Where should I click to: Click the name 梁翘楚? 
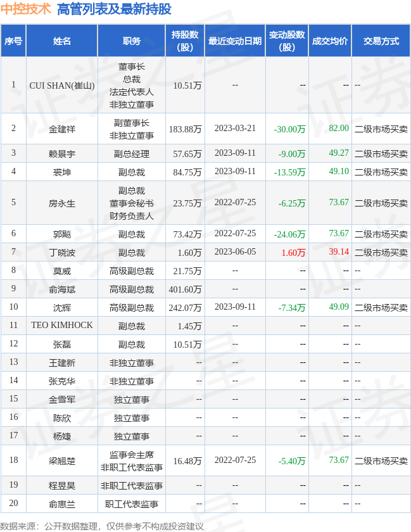pos(62,461)
